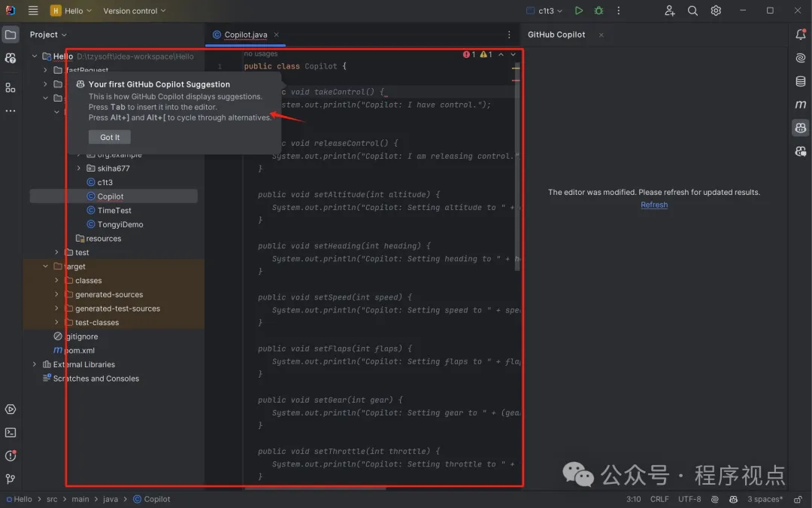The image size is (812, 508).
Task: Toggle the GitHub Copilot tool window icon
Action: pos(801,127)
